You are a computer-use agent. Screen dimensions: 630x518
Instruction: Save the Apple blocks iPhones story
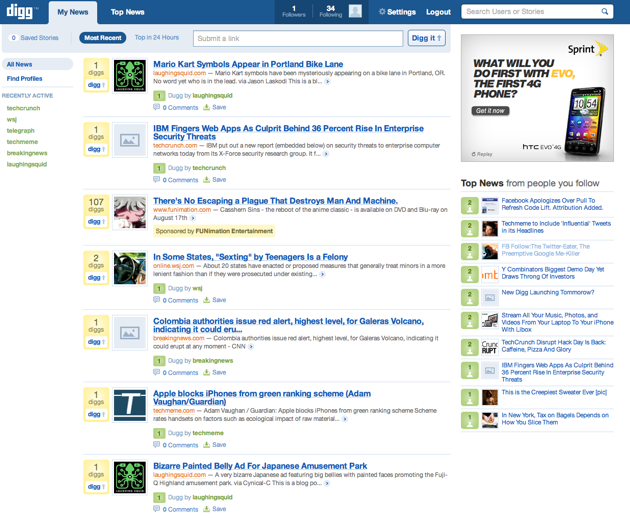point(215,445)
